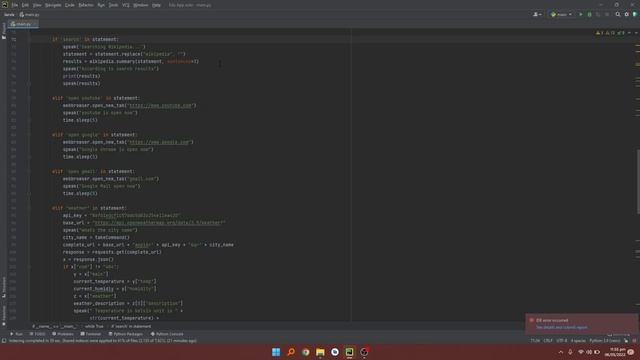Click the project name in the navigation bar
This screenshot has height=360, width=640.
[9, 15]
